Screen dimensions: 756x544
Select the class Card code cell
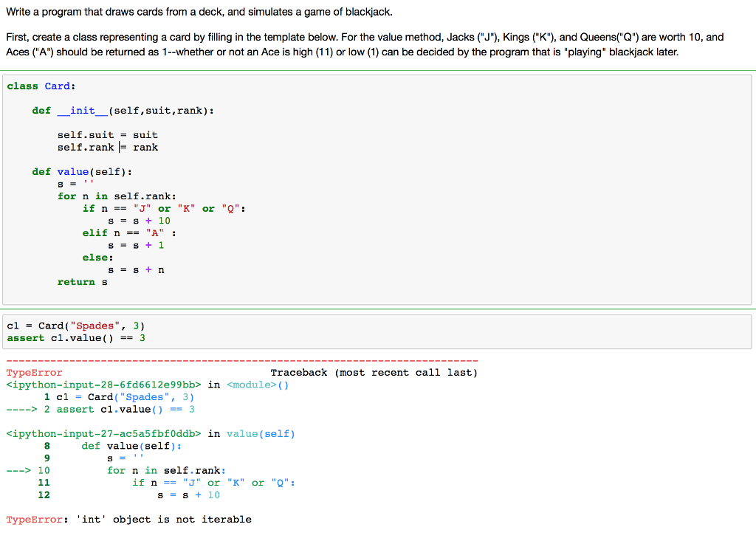click(x=295, y=185)
